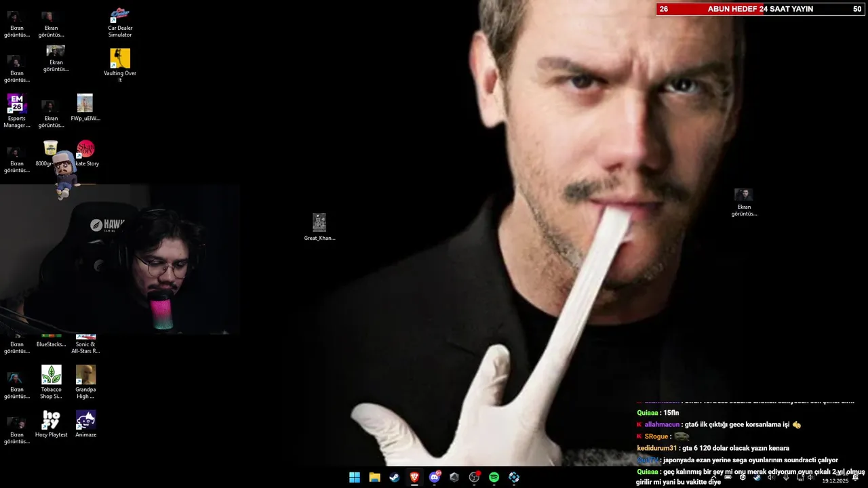Screen dimensions: 868x488
Task: Open the Animaze desktop shortcut
Action: 85,424
